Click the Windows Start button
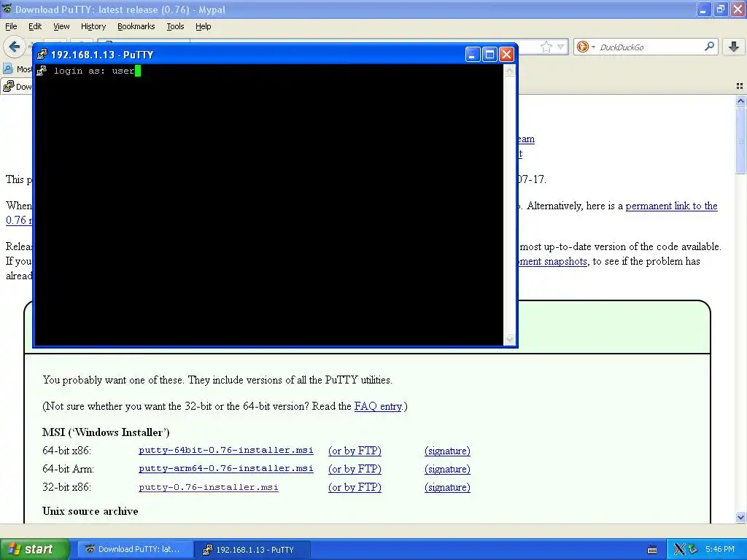747x560 pixels. pyautogui.click(x=34, y=549)
